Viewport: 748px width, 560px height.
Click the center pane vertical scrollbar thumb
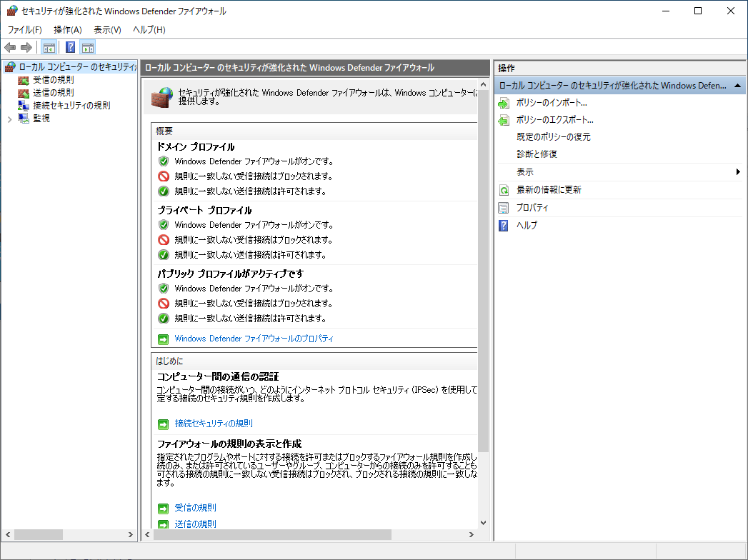click(483, 271)
